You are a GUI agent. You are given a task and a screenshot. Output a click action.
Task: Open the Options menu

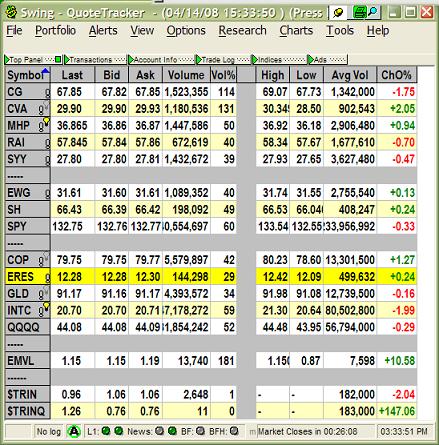[x=186, y=31]
